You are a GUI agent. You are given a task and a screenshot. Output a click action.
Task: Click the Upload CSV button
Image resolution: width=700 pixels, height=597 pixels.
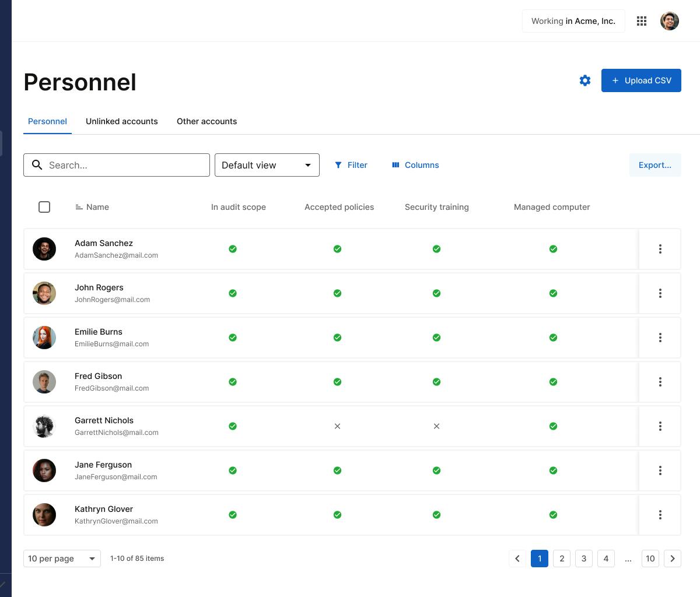click(641, 80)
